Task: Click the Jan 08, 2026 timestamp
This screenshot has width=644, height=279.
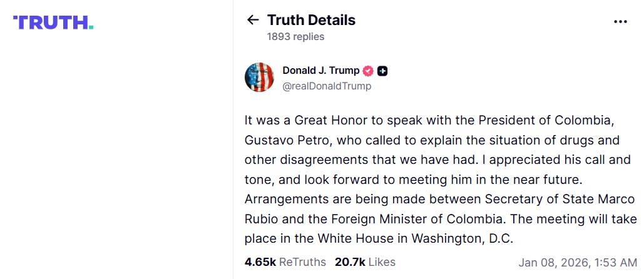Action: point(578,263)
